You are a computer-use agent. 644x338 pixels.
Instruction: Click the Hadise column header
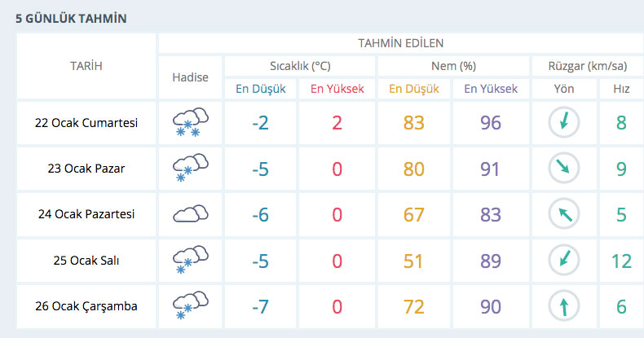[191, 77]
